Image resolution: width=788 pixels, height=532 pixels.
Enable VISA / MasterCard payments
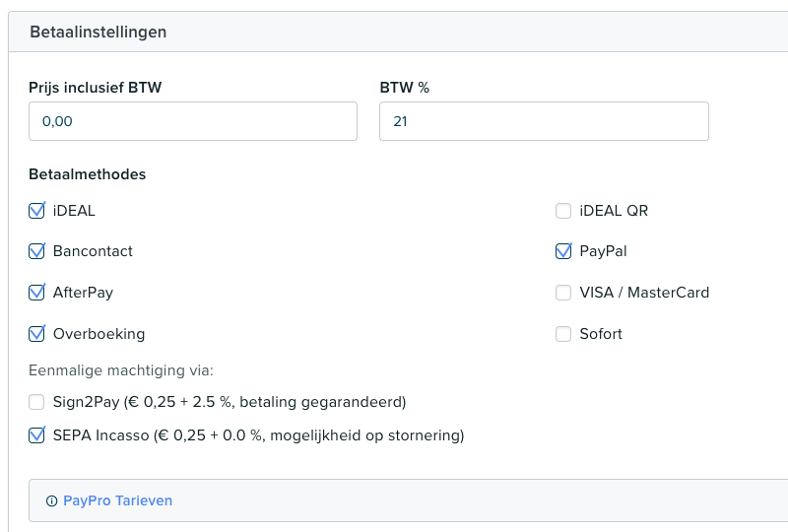[x=563, y=293]
